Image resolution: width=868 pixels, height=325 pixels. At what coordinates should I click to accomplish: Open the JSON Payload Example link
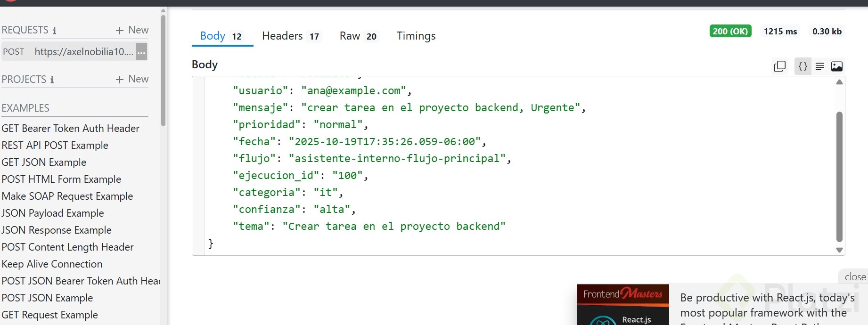pyautogui.click(x=53, y=213)
